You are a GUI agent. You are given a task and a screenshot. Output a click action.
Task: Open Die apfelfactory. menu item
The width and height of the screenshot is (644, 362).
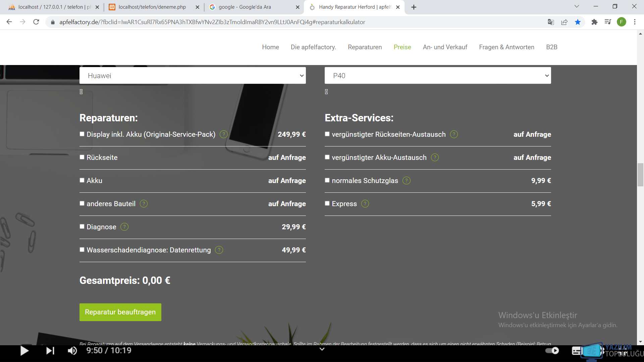313,47
